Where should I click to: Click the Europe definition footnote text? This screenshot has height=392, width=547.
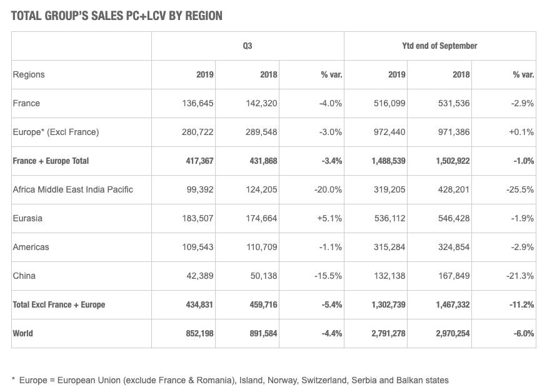point(230,379)
